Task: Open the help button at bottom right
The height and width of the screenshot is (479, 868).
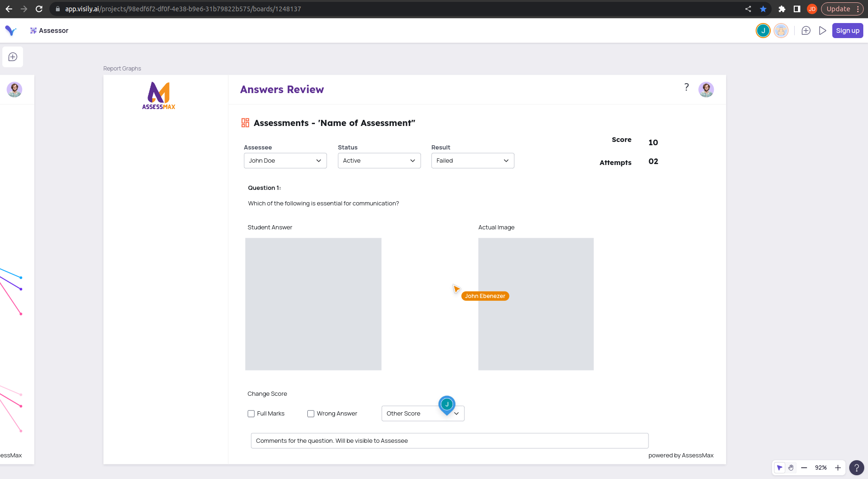Action: [857, 468]
